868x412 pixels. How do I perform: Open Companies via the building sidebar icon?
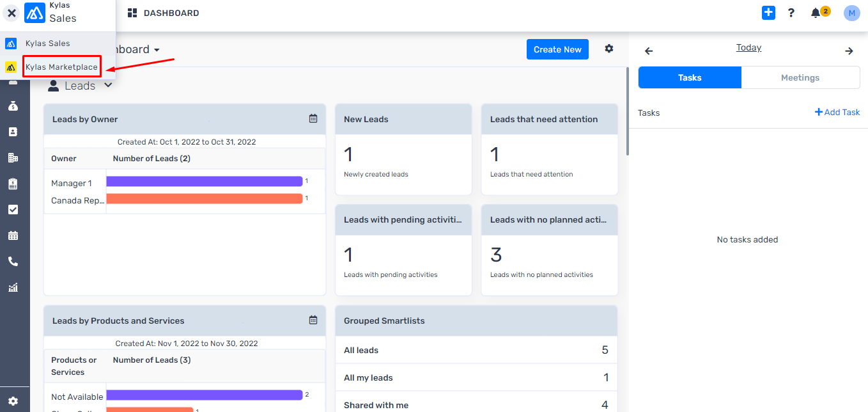tap(13, 157)
